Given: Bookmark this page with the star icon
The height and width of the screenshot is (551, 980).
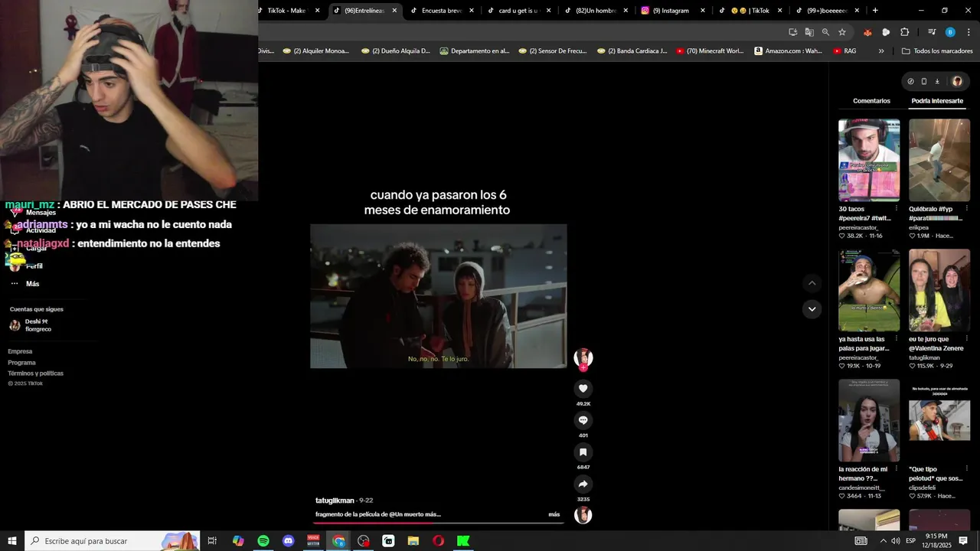Looking at the screenshot, I should coord(842,32).
